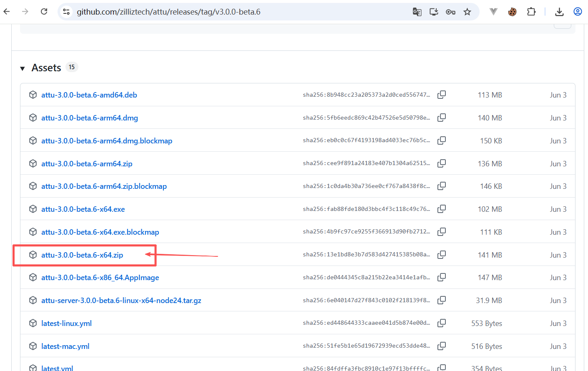This screenshot has width=588, height=371.
Task: Select the 31.9 MB size value
Action: point(489,301)
